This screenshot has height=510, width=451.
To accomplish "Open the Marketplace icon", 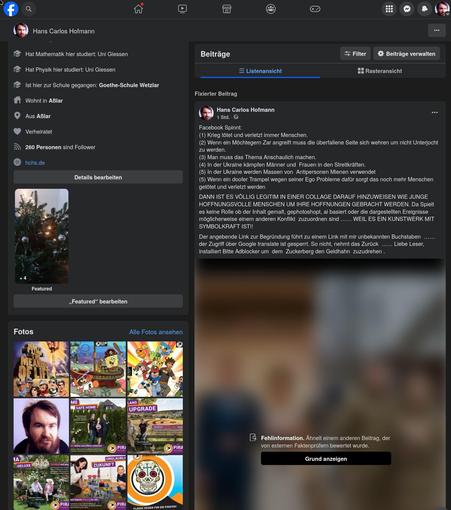I will click(x=227, y=9).
